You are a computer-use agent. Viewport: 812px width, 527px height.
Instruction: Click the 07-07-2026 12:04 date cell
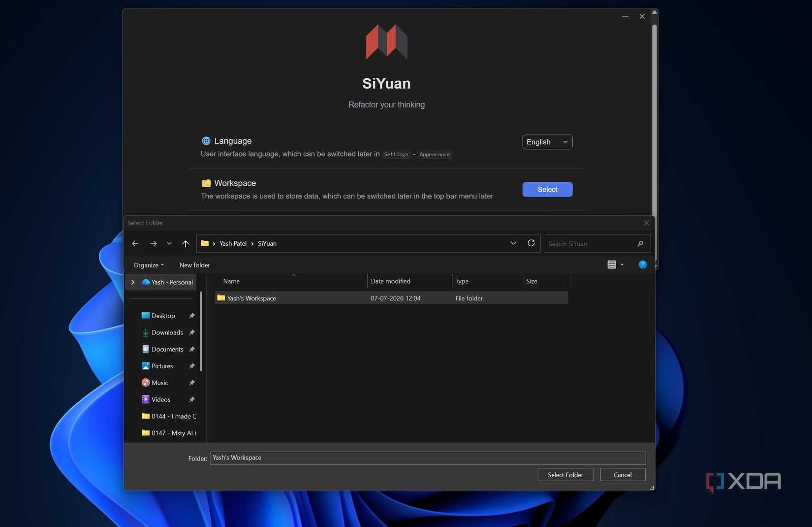(396, 298)
